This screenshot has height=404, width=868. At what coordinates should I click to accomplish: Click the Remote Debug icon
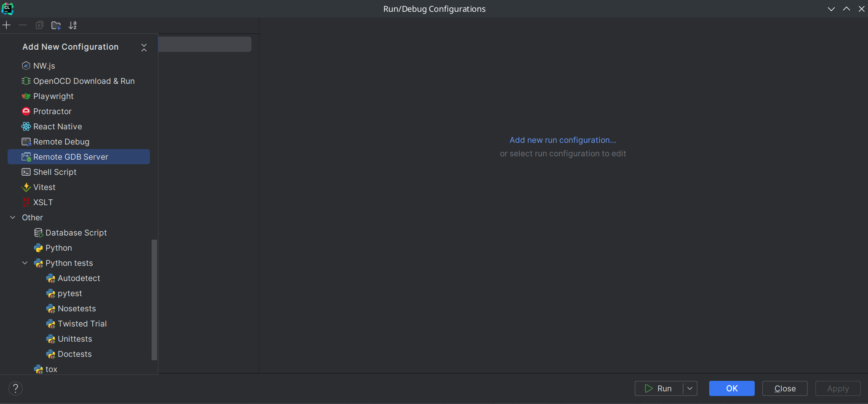[x=26, y=142]
